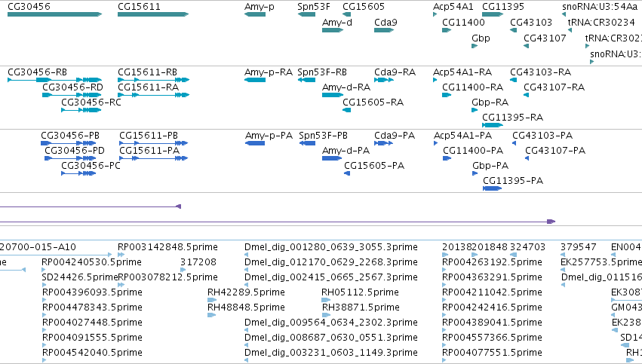
Task: Select the RH38871.5prime EST
Action: tap(326, 315)
